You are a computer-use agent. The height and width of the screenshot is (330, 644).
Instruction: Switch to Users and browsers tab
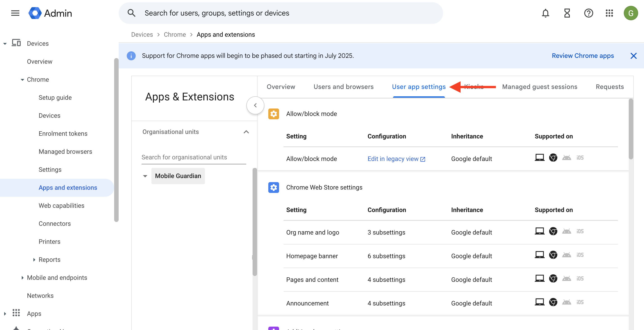pyautogui.click(x=343, y=87)
